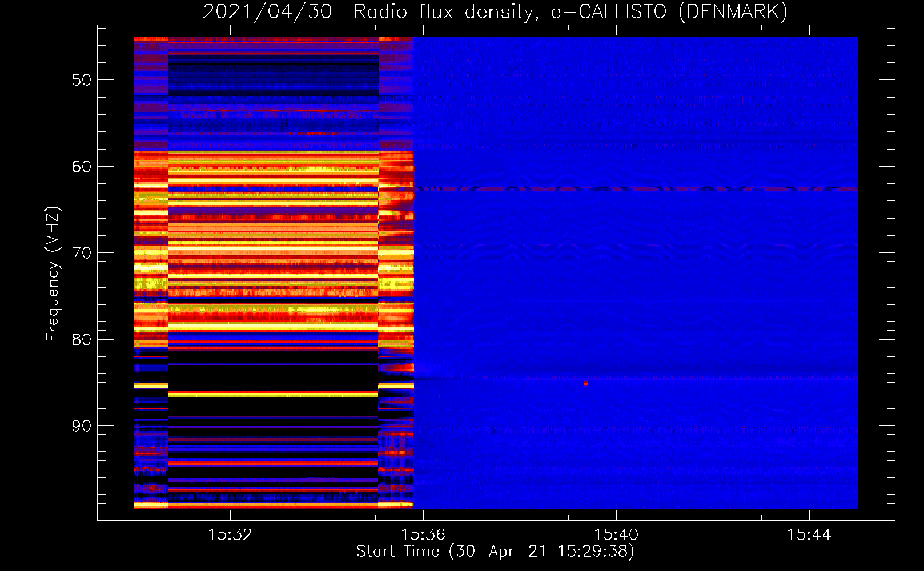Screen dimensions: 924x571
Task: Click the 15:36 time tick label
Action: 423,534
